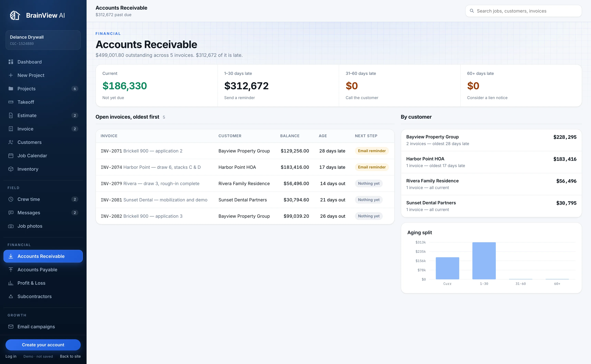Open the Accounts Receivable menu item
The image size is (591, 364).
click(43, 256)
